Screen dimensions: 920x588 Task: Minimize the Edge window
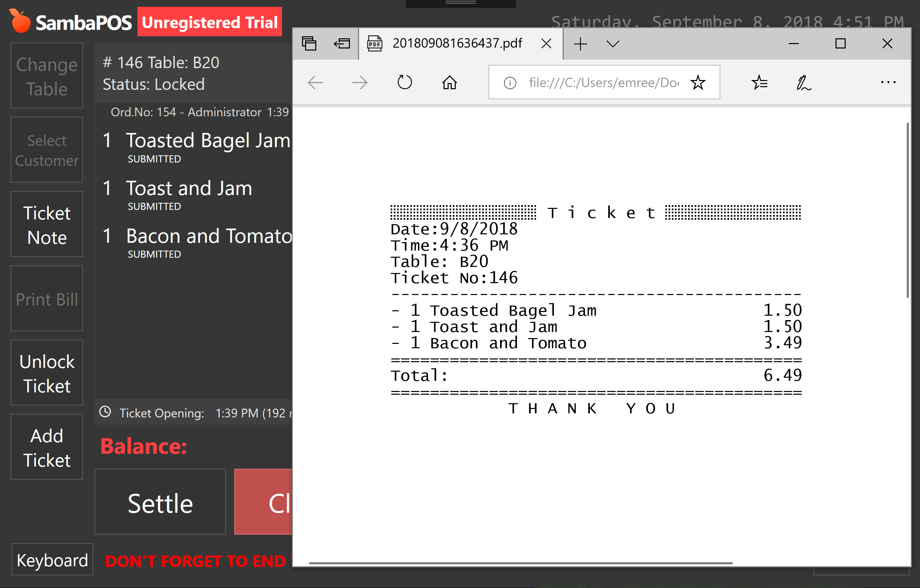tap(793, 43)
